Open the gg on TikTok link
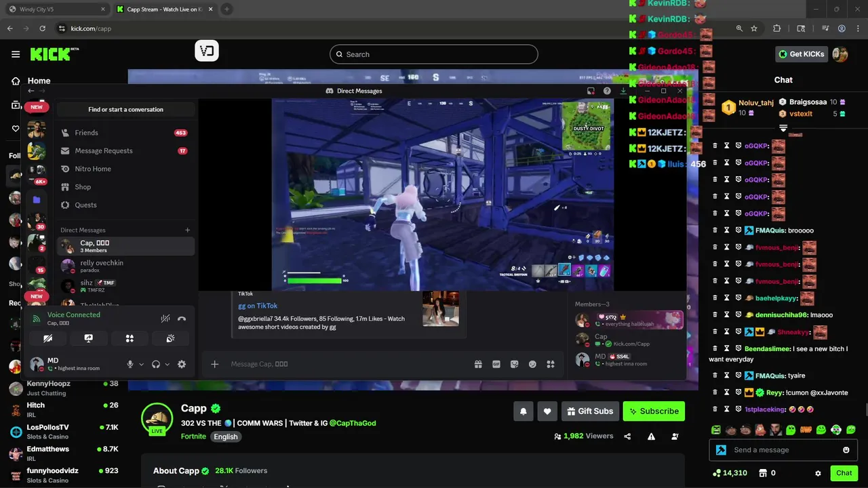 pos(258,306)
